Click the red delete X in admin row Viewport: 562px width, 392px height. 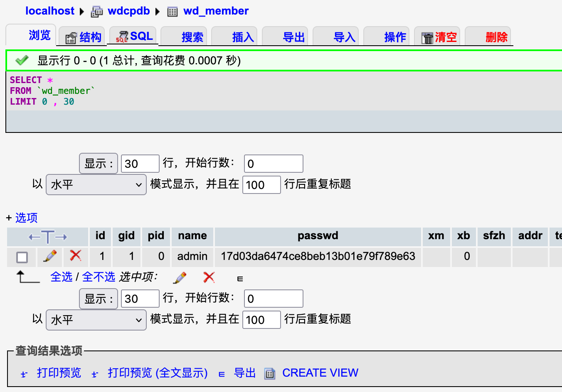click(76, 255)
